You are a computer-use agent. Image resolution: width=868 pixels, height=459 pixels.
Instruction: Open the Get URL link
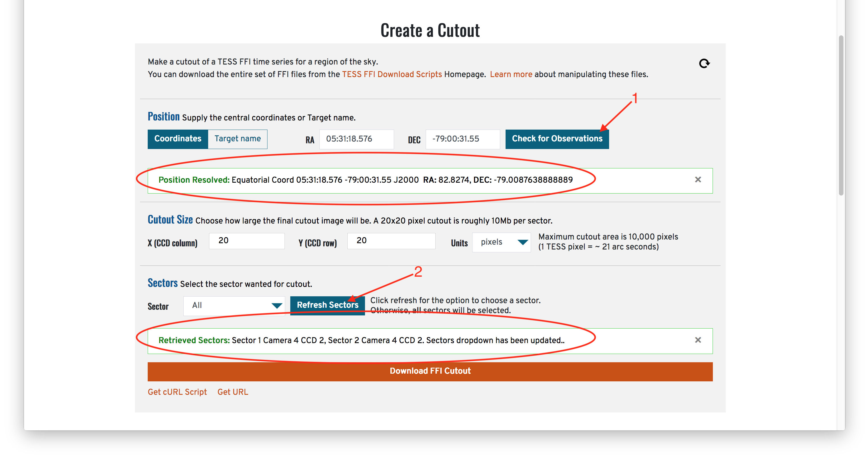tap(233, 392)
